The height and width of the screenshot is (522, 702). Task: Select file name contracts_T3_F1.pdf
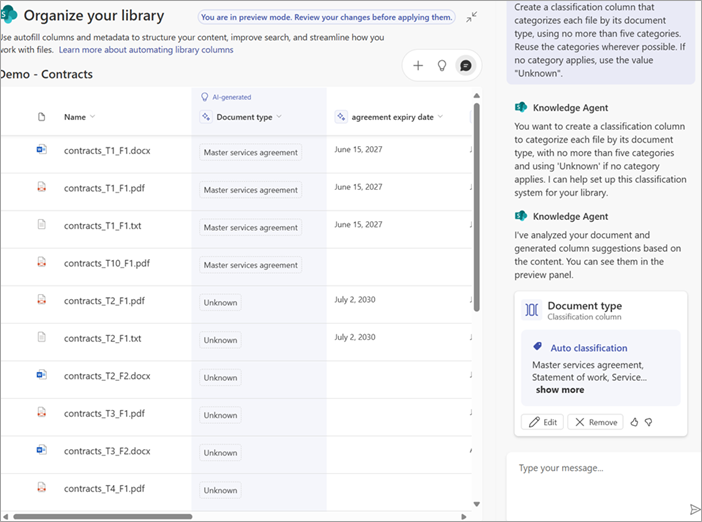(x=104, y=414)
